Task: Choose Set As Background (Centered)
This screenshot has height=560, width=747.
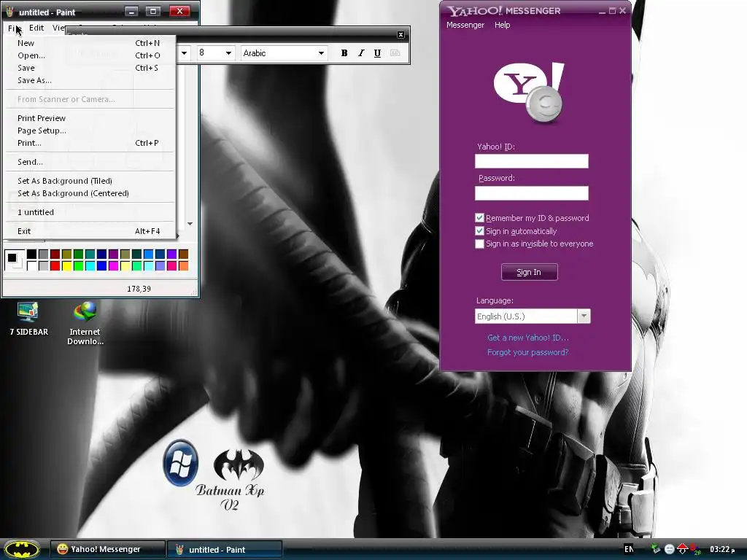Action: coord(90,193)
